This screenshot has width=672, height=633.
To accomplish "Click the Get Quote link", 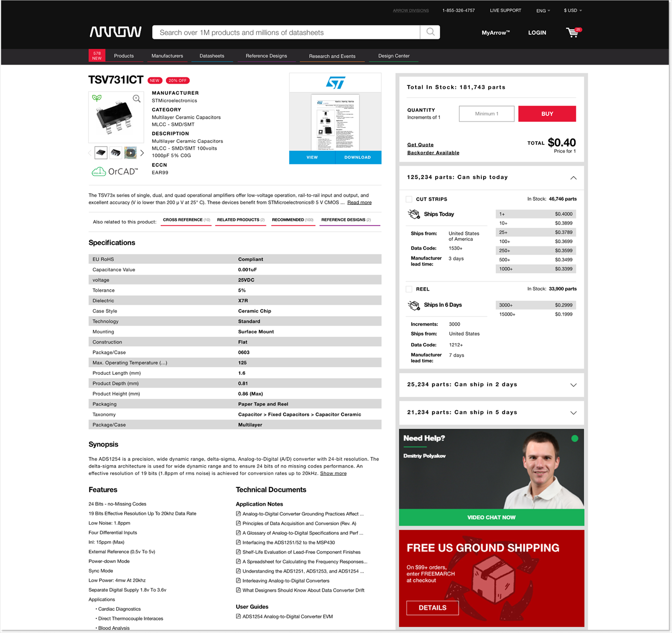I will coord(420,144).
